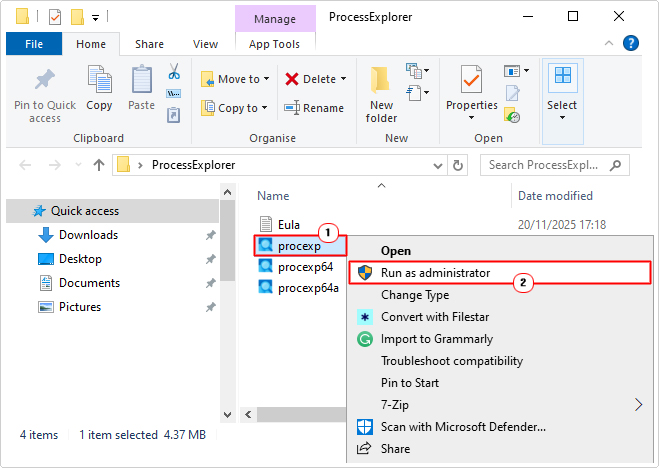
Task: Click the New folder icon
Action: (380, 79)
